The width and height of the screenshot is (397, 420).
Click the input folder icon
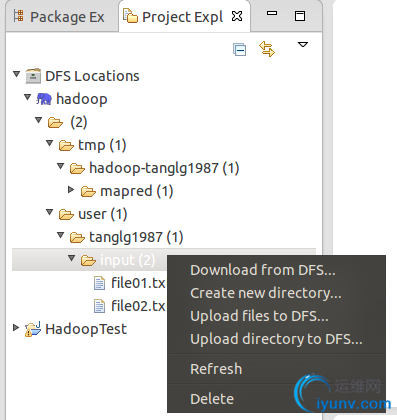pyautogui.click(x=88, y=260)
